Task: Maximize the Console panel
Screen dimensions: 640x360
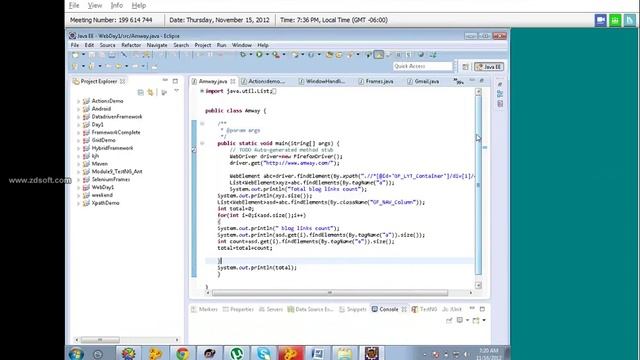Action: (482, 309)
